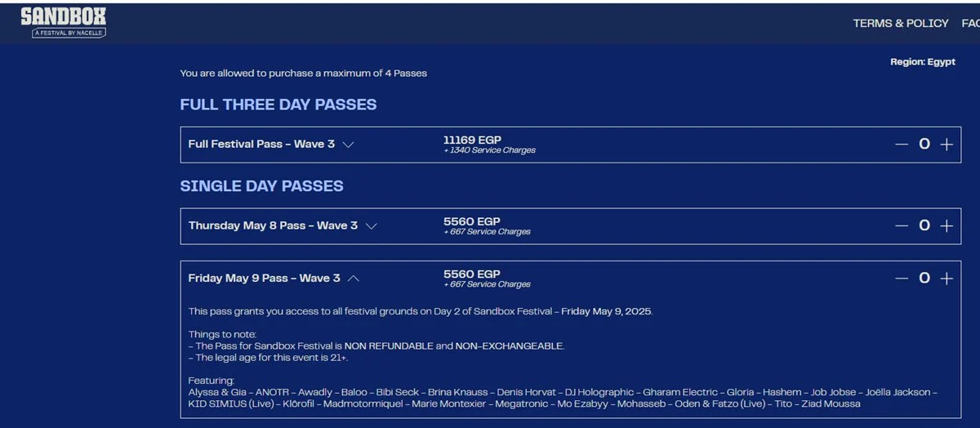Viewport: 980px width, 428px height.
Task: Select Thursday May 8 Pass - Wave 3 title
Action: [273, 225]
